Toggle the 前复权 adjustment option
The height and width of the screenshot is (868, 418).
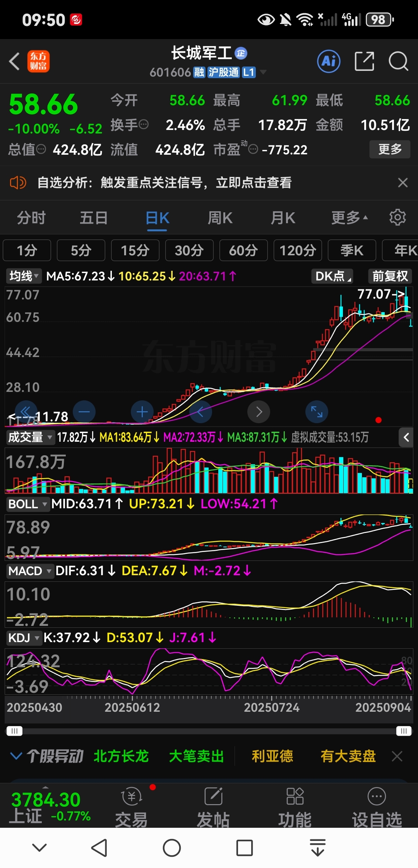pos(390,276)
